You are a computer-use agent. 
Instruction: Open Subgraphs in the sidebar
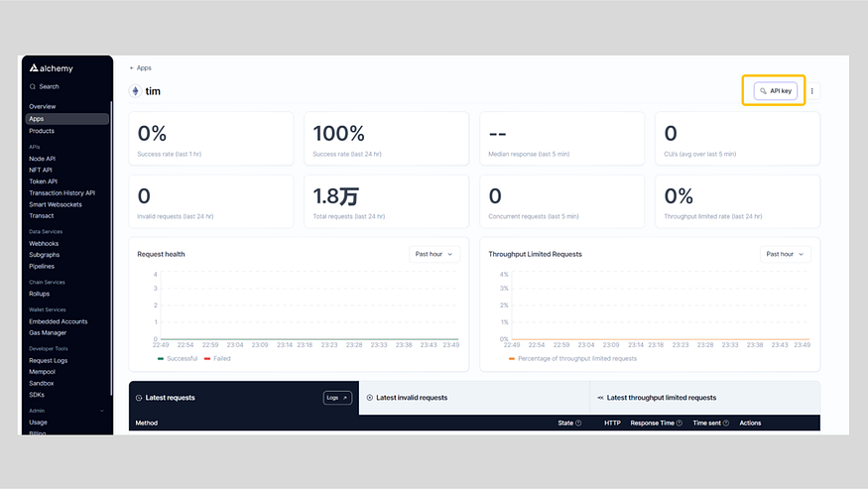pos(45,255)
